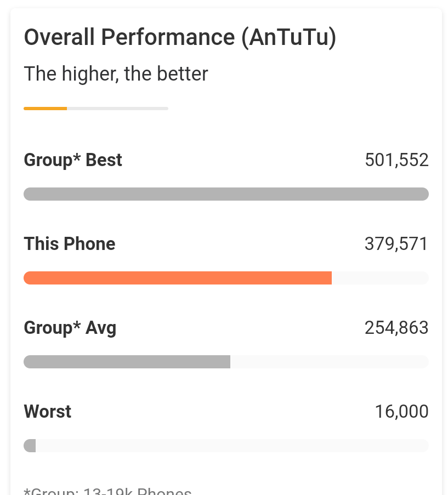This screenshot has width=448, height=495.
Task: Click the 16,000 worst score value
Action: tap(401, 412)
